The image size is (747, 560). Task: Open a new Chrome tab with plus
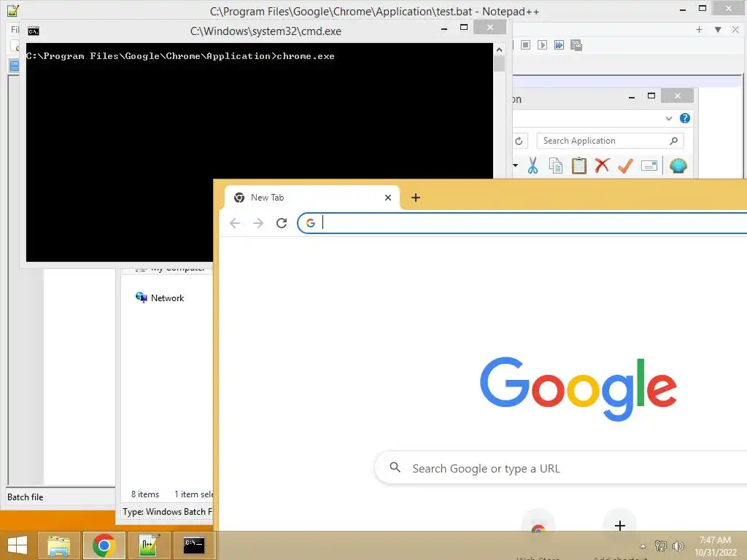click(x=415, y=198)
